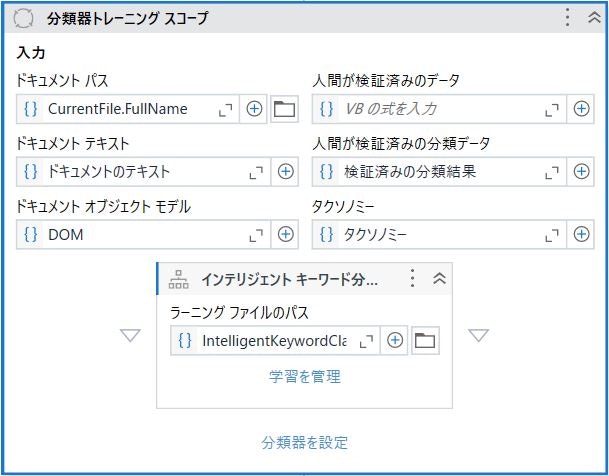Click the 分類器を設定 link
This screenshot has height=476, width=609.
(x=304, y=443)
